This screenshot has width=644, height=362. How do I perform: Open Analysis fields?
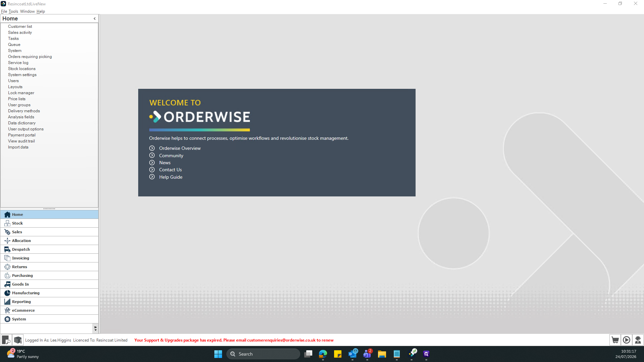pyautogui.click(x=21, y=117)
